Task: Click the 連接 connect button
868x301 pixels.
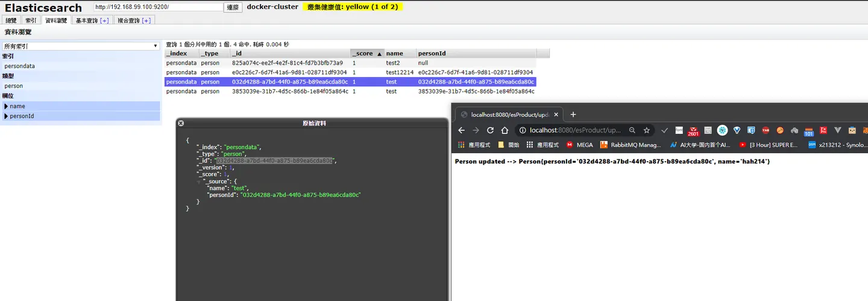Action: pyautogui.click(x=233, y=7)
